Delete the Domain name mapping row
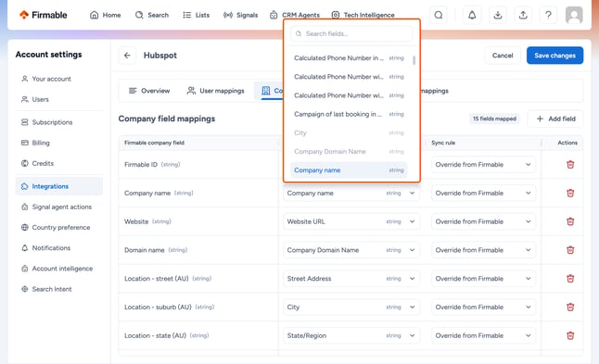This screenshot has height=364, width=599. point(570,250)
